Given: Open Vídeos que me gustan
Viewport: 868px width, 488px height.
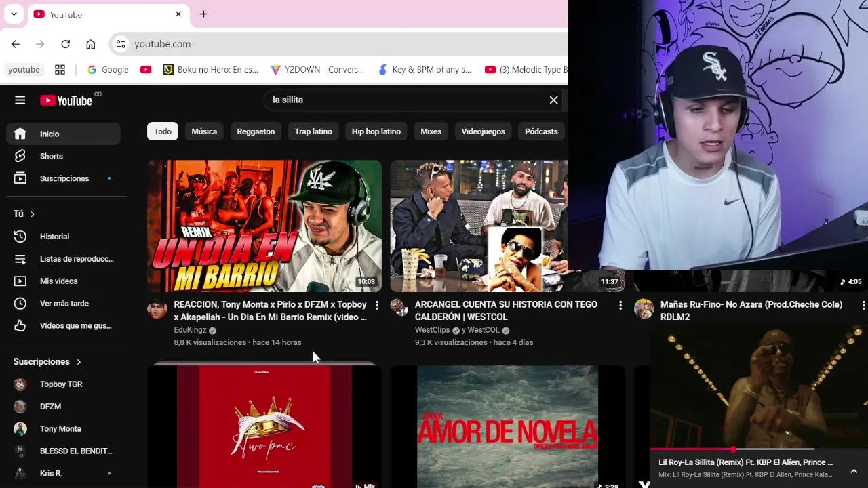Looking at the screenshot, I should point(63,325).
